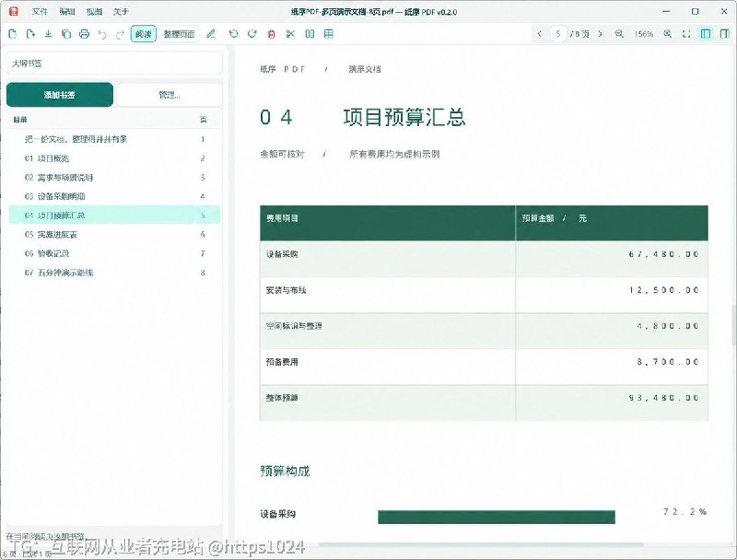Click the 设备采购 table row cell
Screen dimensions: 737x560
[x=387, y=259]
